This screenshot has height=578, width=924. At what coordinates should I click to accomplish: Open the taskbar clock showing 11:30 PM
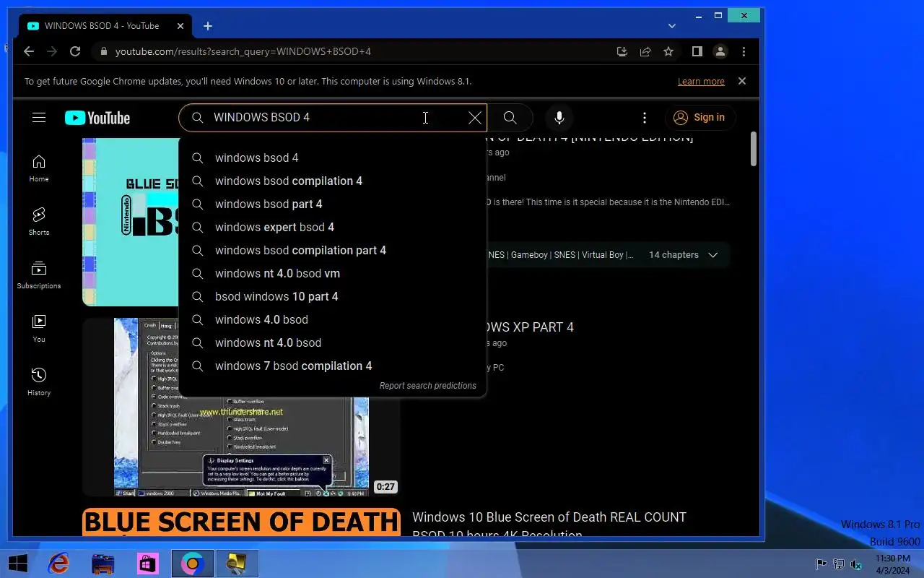pos(892,564)
